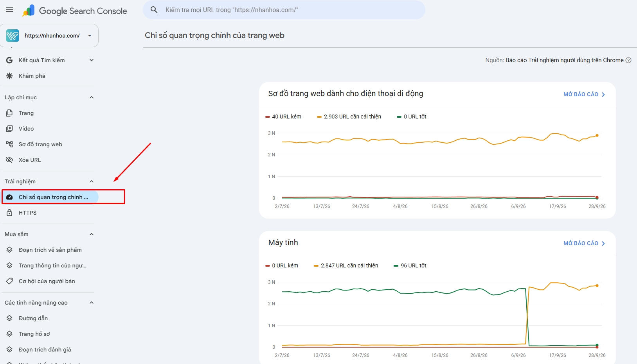Click the Trang pages icon
Image resolution: width=637 pixels, height=364 pixels.
[9, 113]
